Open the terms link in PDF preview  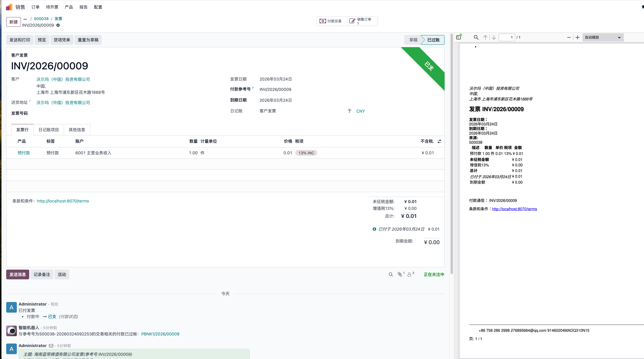click(x=514, y=209)
